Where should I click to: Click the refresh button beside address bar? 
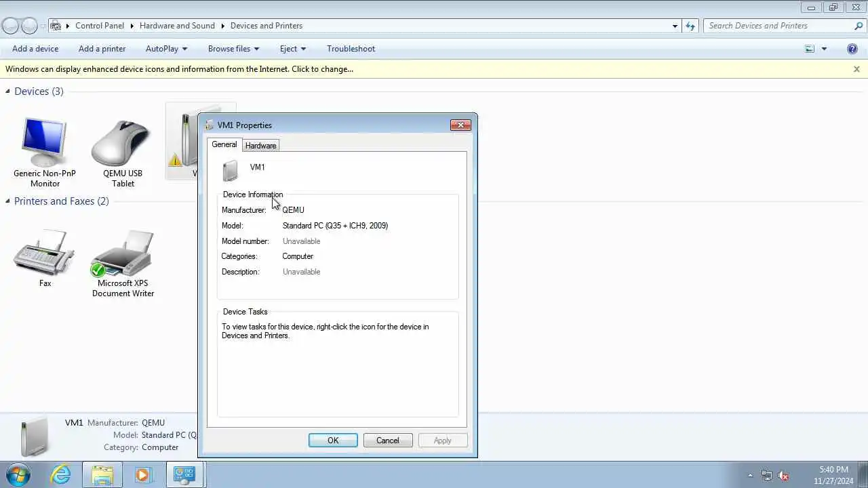(x=690, y=26)
